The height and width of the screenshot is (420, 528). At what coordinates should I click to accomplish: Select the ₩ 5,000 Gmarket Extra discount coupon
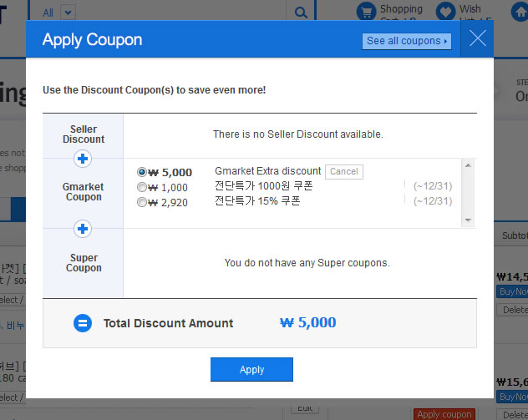coord(142,172)
